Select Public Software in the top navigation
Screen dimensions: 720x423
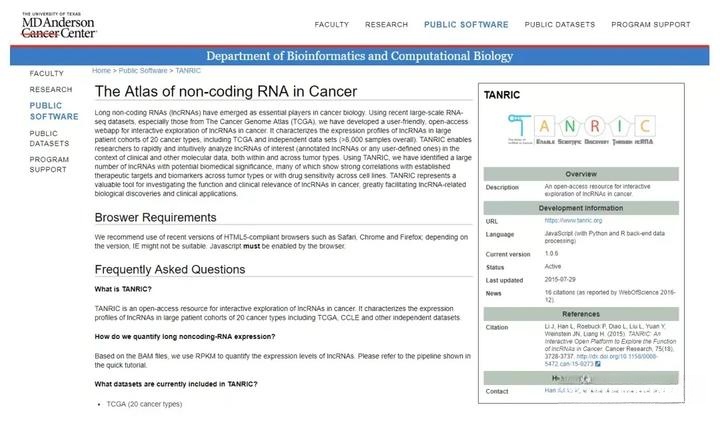coord(466,24)
